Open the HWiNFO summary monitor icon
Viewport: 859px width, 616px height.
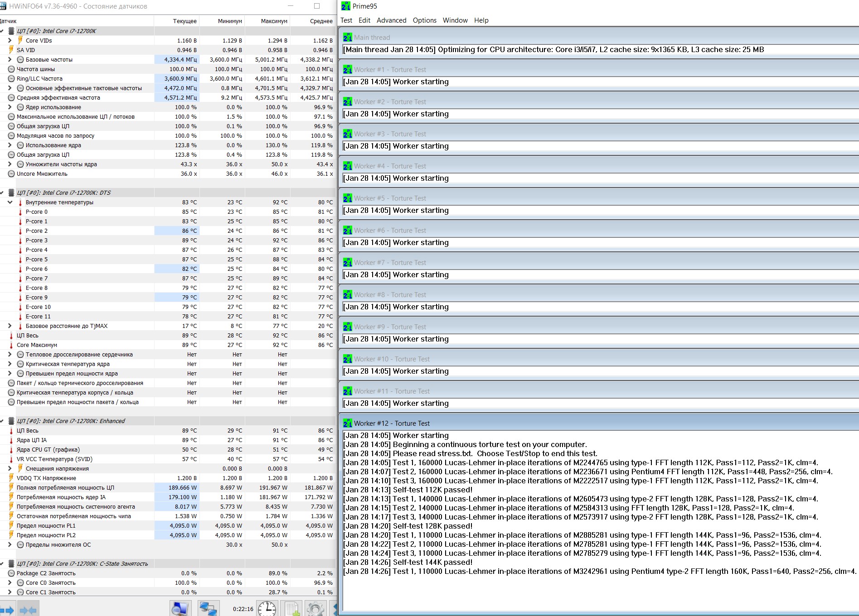point(180,608)
